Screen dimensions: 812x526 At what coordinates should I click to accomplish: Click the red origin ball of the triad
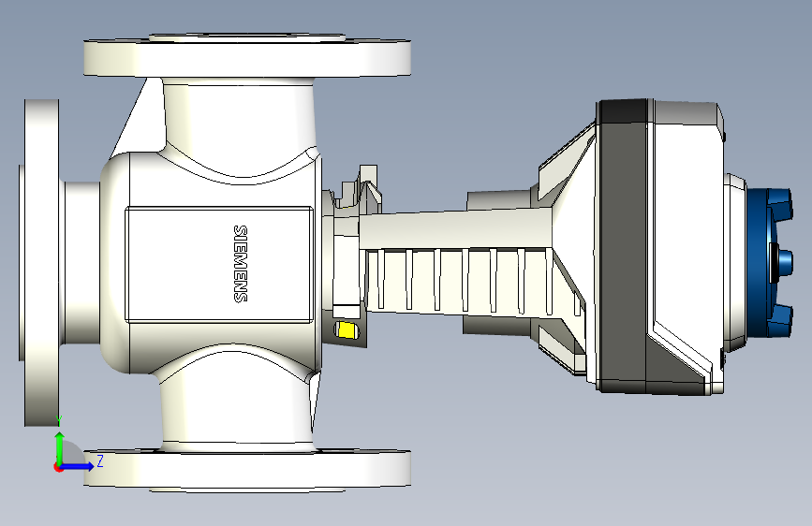coord(58,467)
